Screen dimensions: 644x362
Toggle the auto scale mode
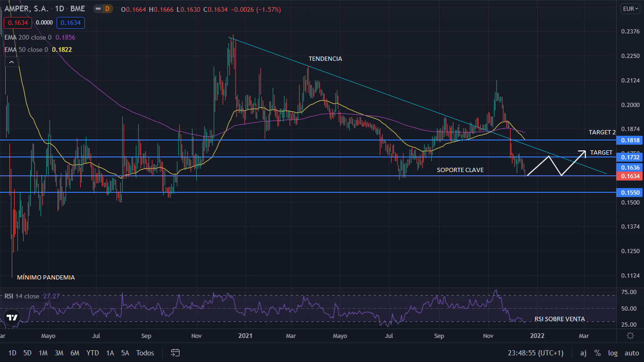click(x=632, y=353)
